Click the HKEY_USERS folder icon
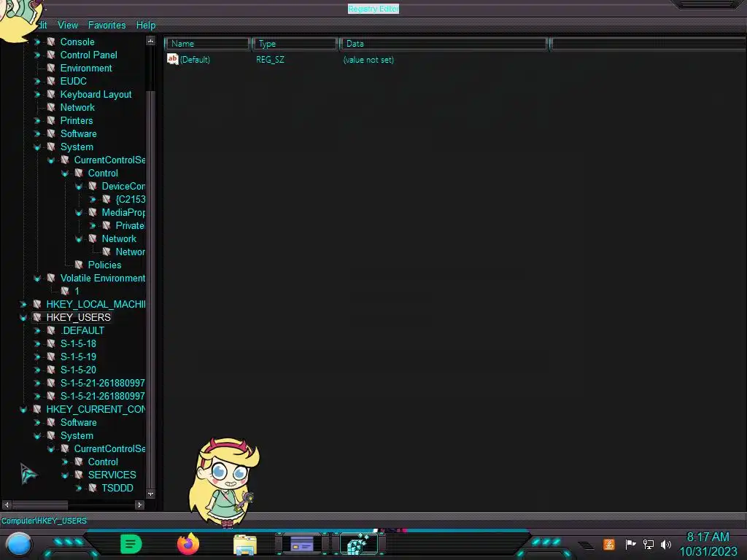Screen dimensions: 747x560 36,317
